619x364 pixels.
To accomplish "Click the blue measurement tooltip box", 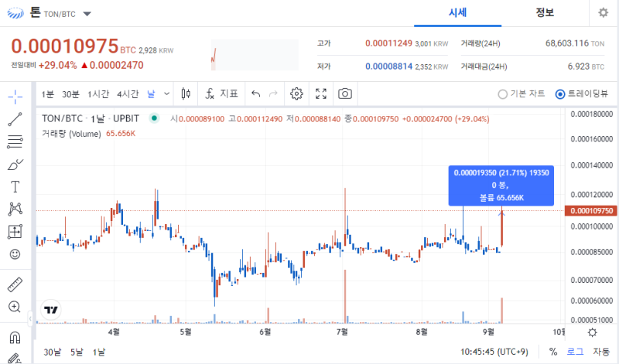I will tap(501, 185).
